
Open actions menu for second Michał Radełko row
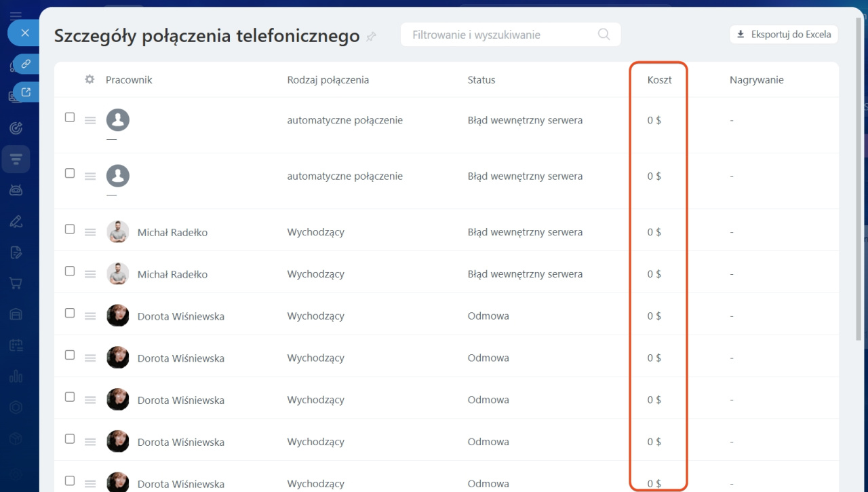pyautogui.click(x=90, y=274)
